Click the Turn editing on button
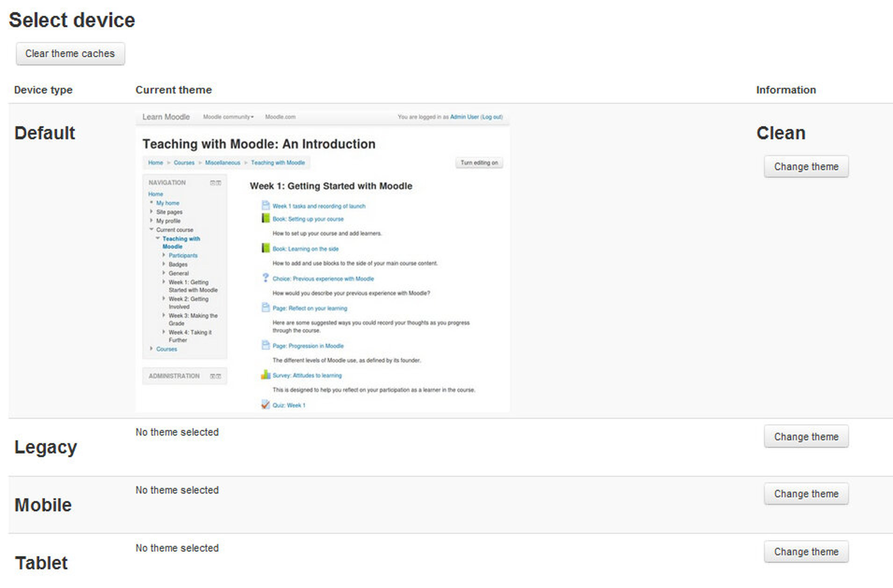 (479, 163)
